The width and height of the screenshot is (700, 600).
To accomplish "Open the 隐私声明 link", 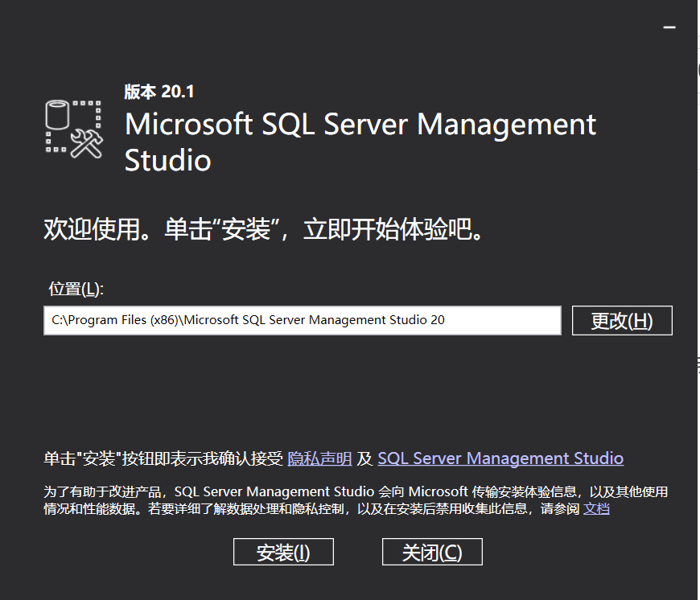I will point(319,458).
